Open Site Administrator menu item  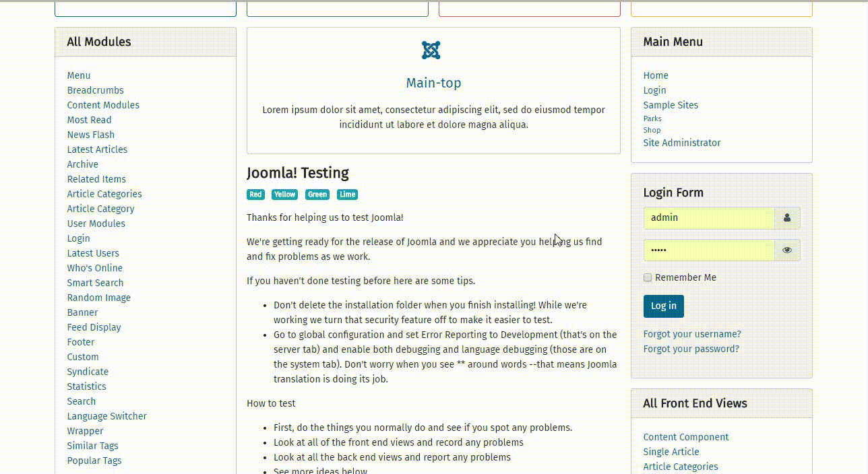pos(682,143)
